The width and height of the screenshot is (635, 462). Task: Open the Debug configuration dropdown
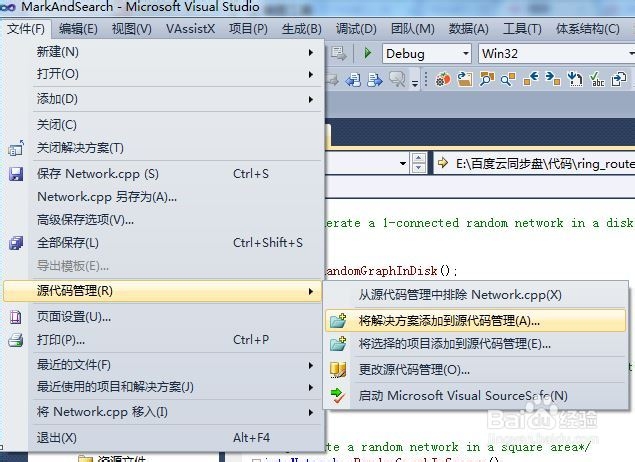pos(427,53)
